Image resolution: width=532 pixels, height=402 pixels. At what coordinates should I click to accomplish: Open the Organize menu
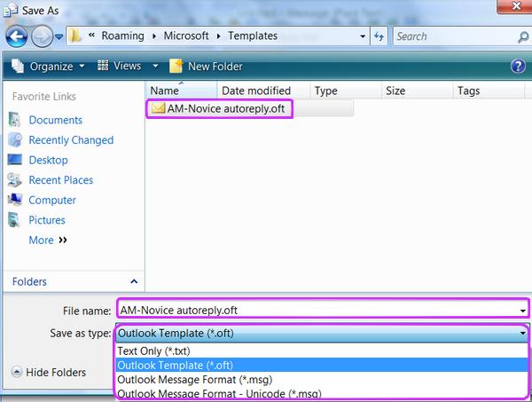(x=48, y=67)
